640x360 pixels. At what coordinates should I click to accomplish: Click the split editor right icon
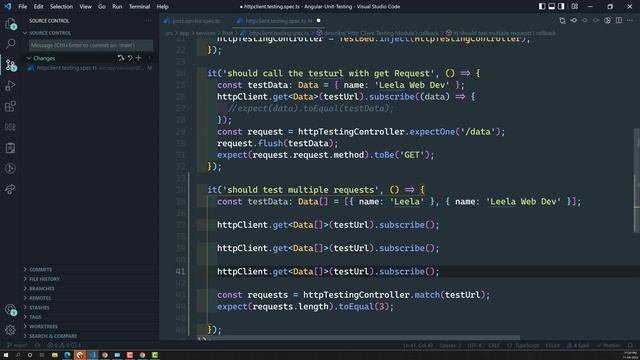point(619,20)
